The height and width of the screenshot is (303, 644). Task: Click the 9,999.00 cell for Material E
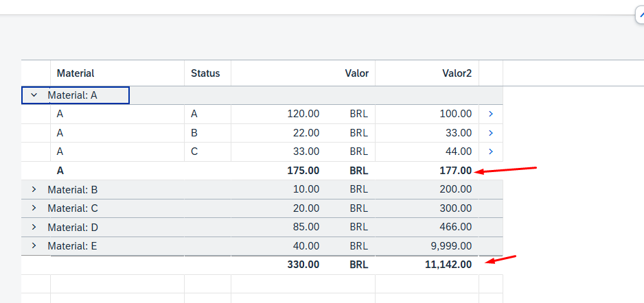[450, 245]
